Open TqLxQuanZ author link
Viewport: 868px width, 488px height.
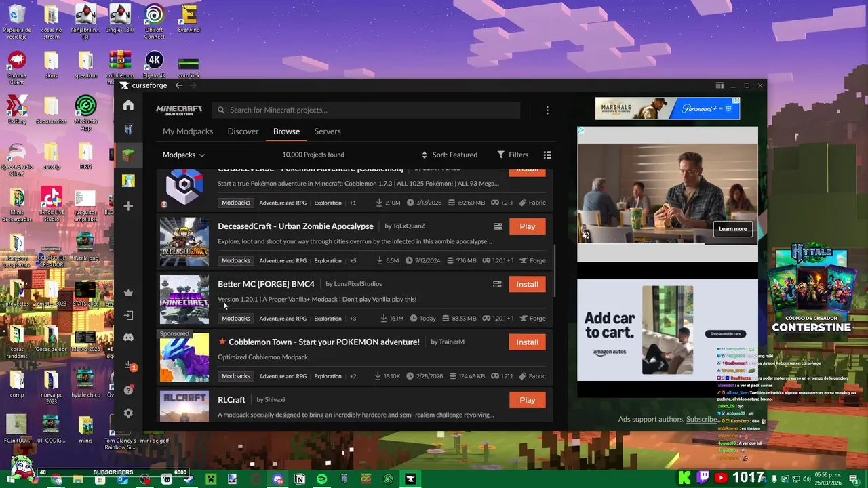coord(409,226)
